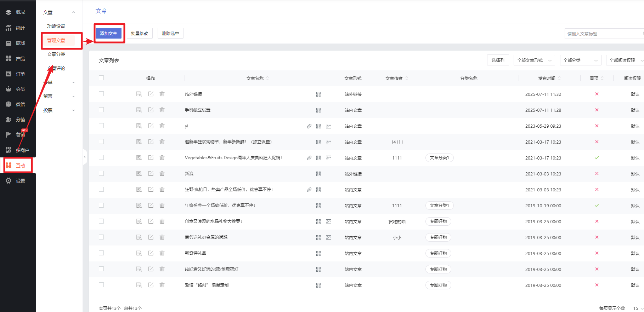The width and height of the screenshot is (644, 312).
Task: Check the select-all checkbox in table header
Action: (x=101, y=78)
